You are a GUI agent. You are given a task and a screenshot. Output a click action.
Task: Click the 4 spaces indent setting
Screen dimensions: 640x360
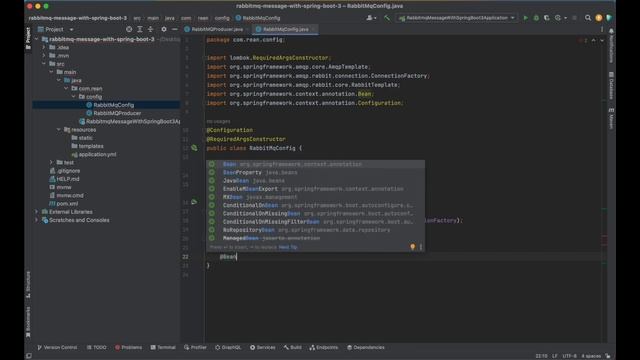pyautogui.click(x=591, y=356)
